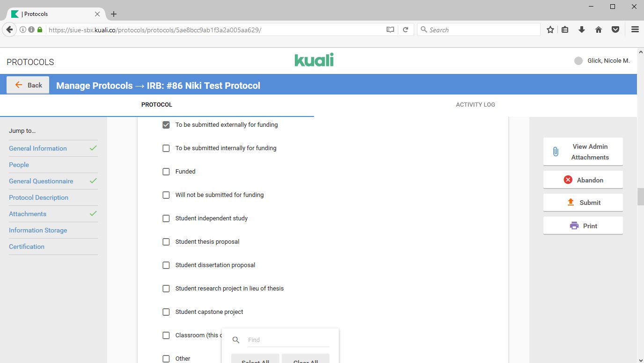Screen dimensions: 644x363
Task: Open reader view icon in address bar
Action: pos(390,29)
